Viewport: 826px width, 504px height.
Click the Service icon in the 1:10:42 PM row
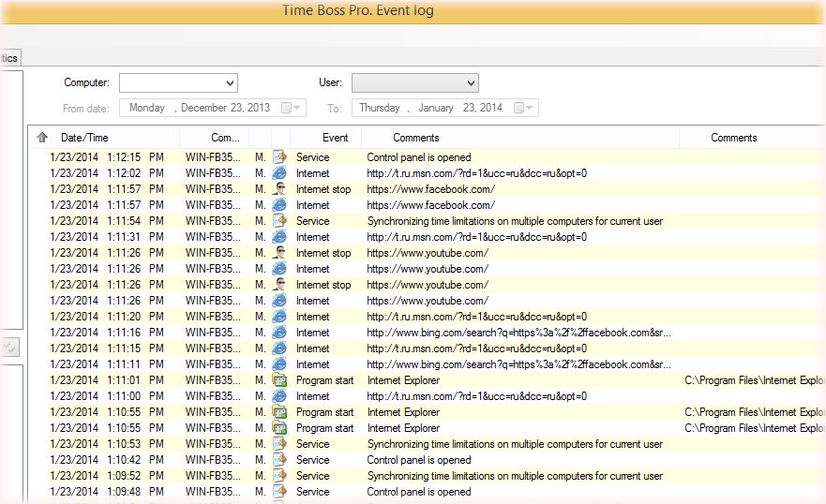[x=279, y=459]
